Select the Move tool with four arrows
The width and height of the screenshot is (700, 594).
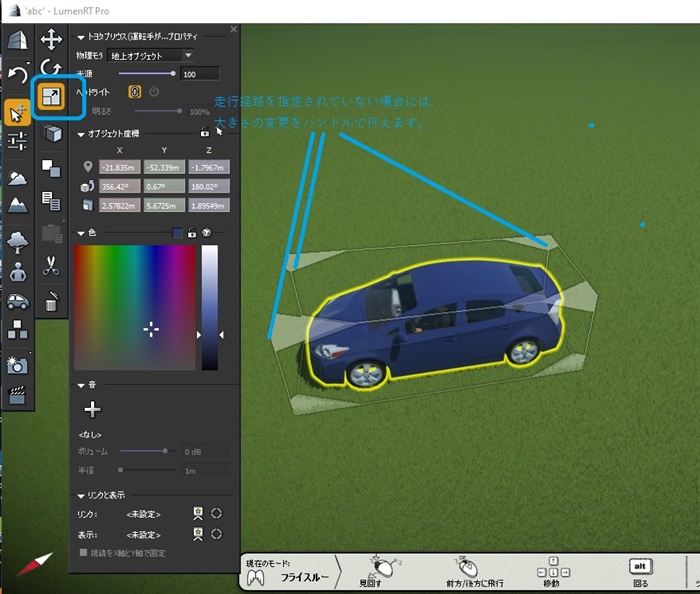click(51, 39)
